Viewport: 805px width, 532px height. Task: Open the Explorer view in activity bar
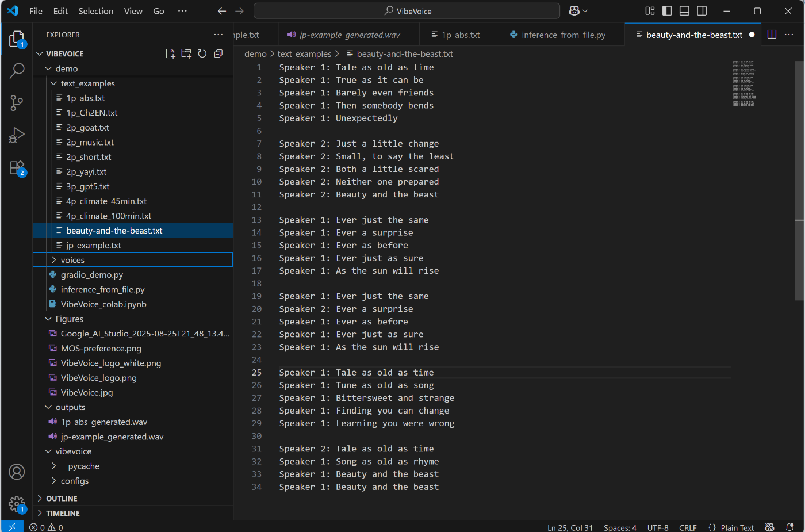point(17,39)
